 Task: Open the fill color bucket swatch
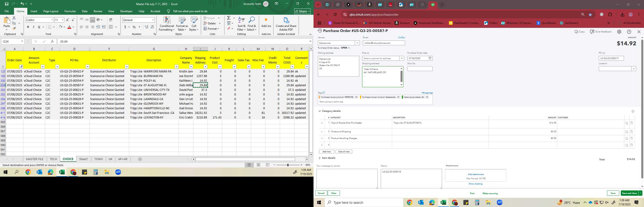pyautogui.click(x=60, y=27)
